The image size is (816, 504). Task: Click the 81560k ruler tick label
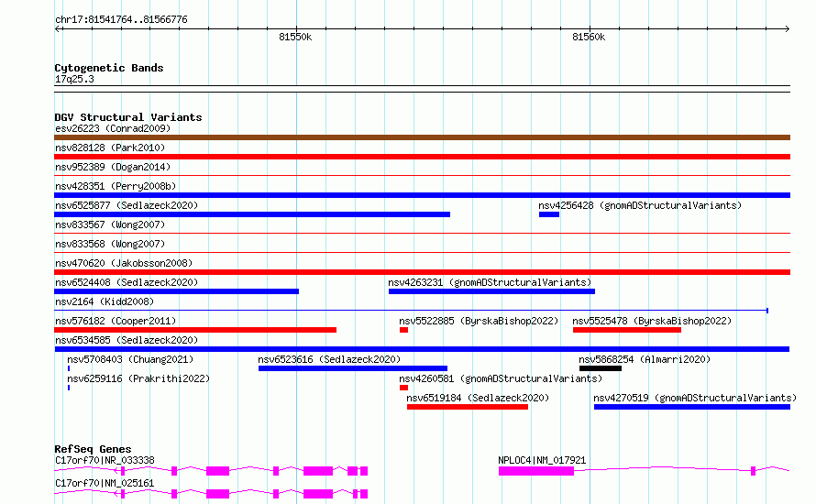589,37
